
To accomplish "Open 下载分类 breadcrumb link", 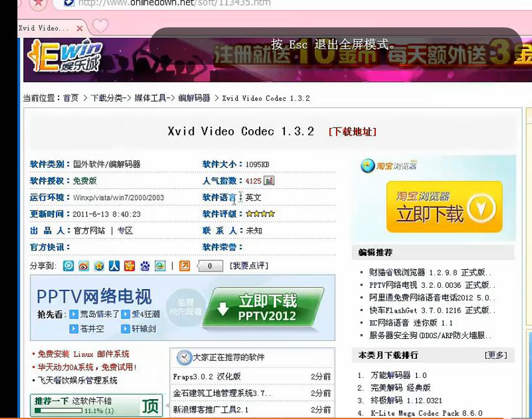I will coord(106,98).
